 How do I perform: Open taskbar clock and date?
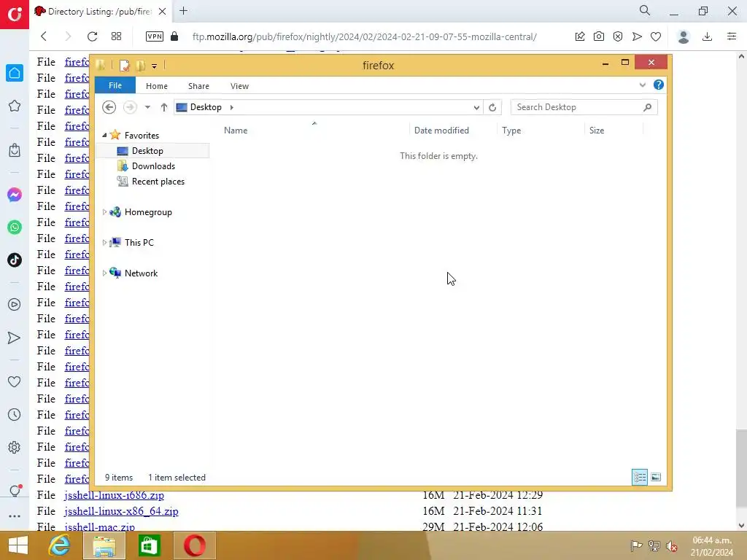click(x=712, y=546)
